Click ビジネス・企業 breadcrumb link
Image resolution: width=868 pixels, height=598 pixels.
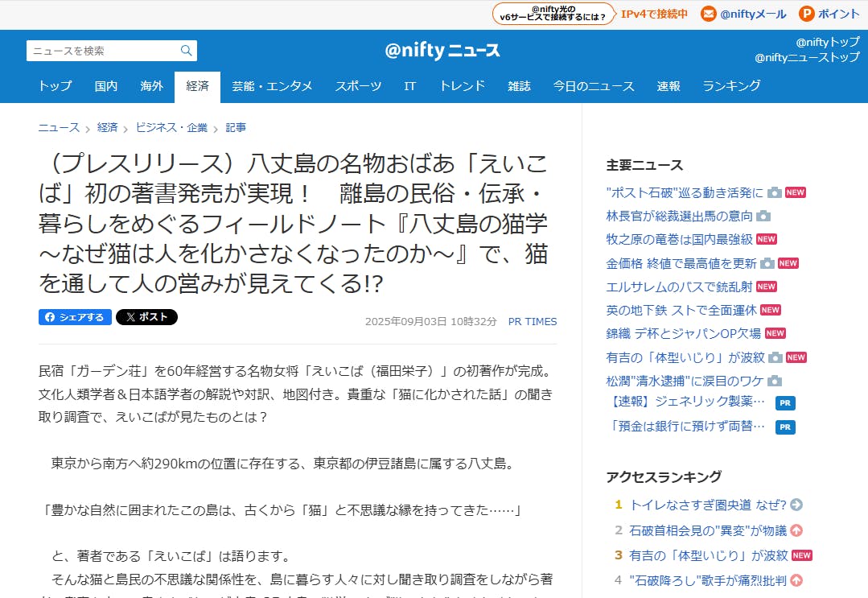(x=171, y=127)
